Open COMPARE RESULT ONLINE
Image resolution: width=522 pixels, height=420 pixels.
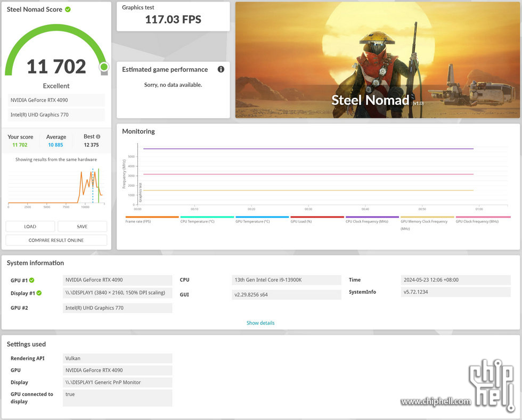click(x=56, y=240)
